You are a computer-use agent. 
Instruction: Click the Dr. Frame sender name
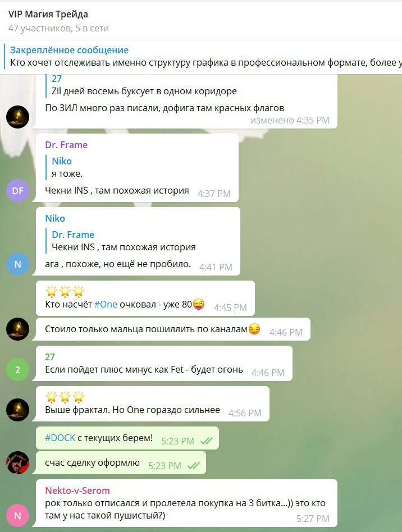[x=66, y=145]
